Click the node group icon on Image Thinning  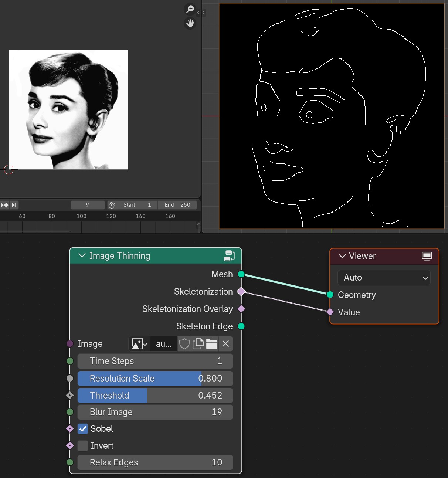(x=230, y=255)
